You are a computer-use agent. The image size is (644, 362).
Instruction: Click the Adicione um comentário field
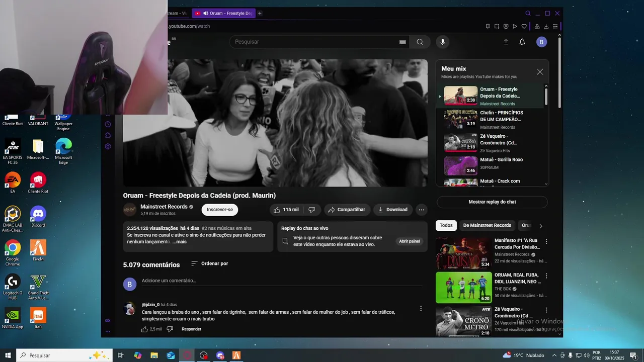(x=282, y=281)
